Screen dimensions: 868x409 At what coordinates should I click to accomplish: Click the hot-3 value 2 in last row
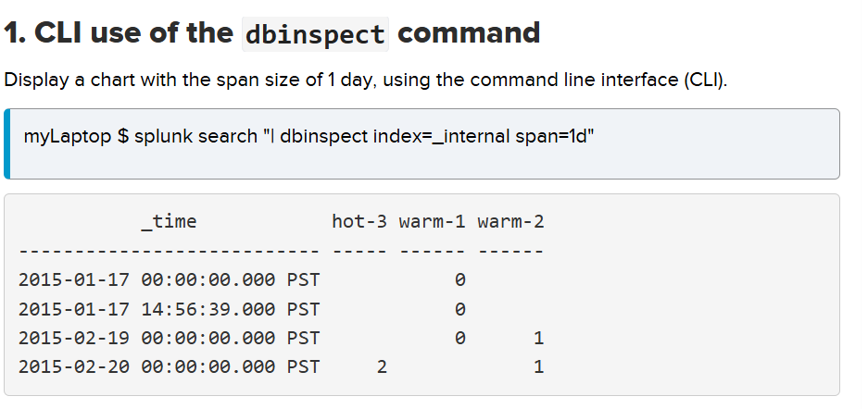click(x=382, y=367)
